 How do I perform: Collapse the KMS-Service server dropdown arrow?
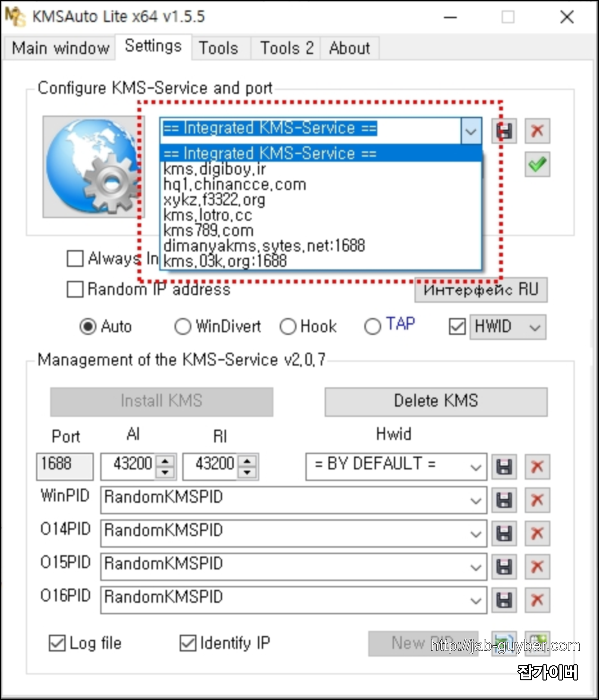pyautogui.click(x=471, y=131)
